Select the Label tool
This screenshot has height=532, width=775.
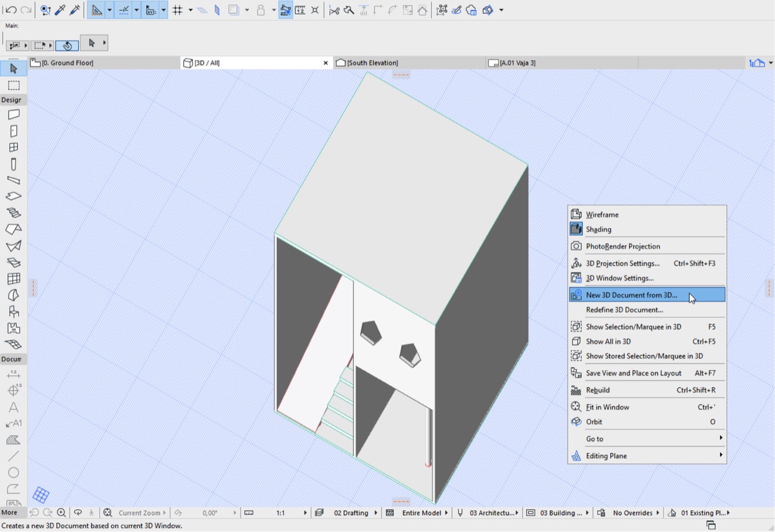[x=13, y=423]
